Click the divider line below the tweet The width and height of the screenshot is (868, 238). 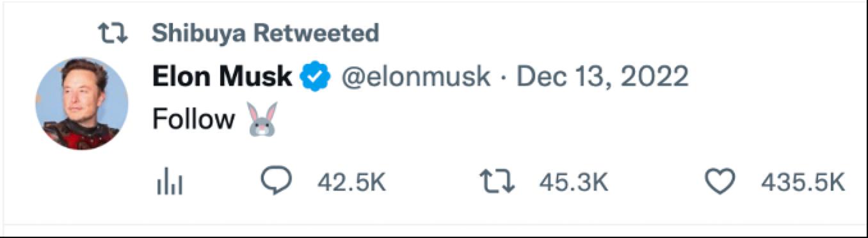(x=434, y=225)
